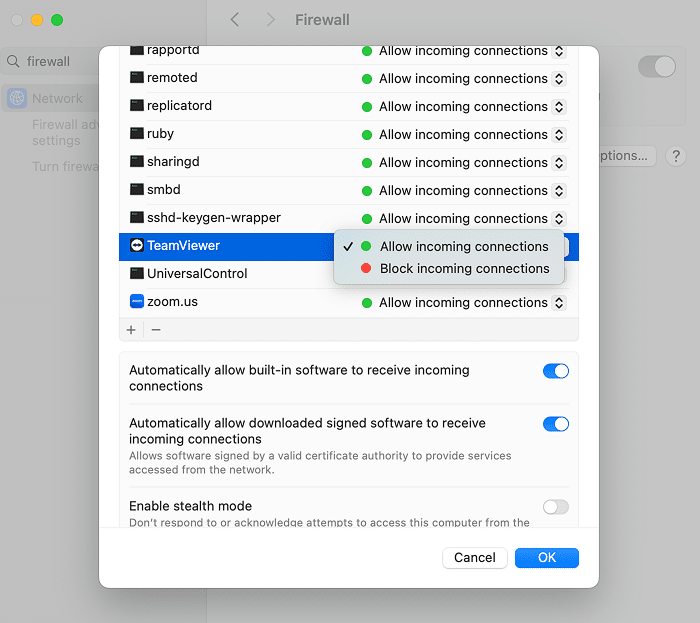Click the plus icon to add application
The width and height of the screenshot is (700, 623).
coord(131,330)
